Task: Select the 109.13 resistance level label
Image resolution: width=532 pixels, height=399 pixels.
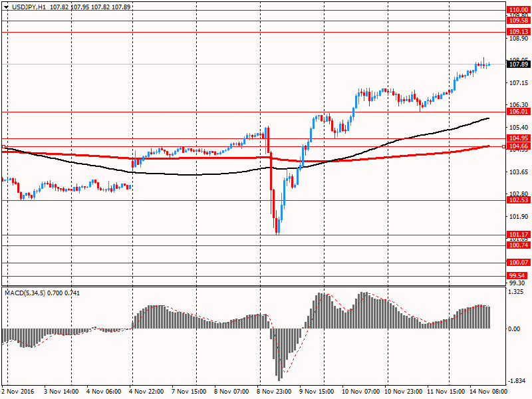Action: click(519, 32)
